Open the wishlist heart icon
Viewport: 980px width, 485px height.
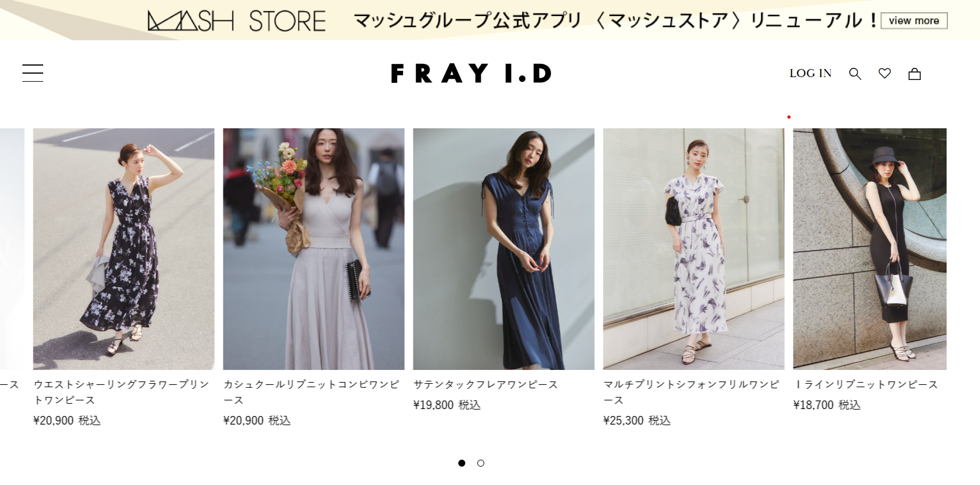[885, 73]
